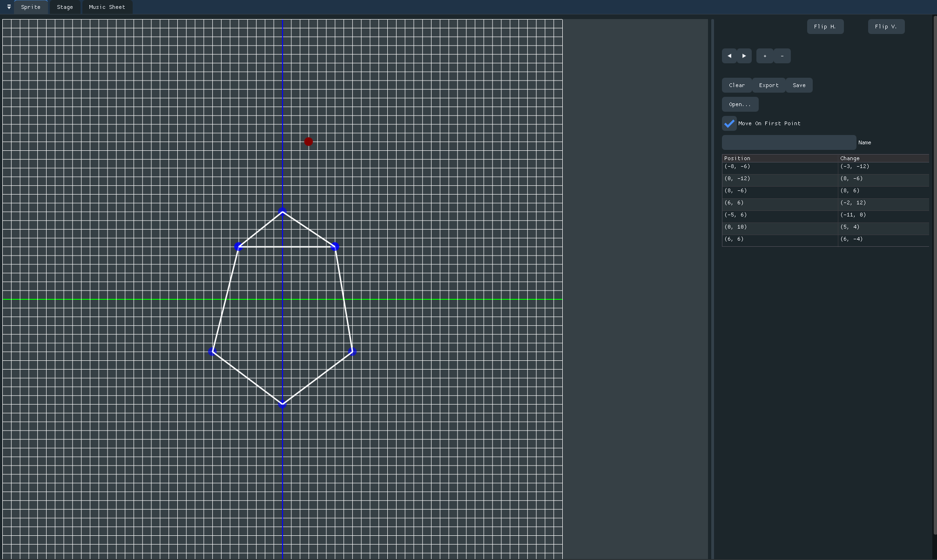Save the current sprite

799,85
